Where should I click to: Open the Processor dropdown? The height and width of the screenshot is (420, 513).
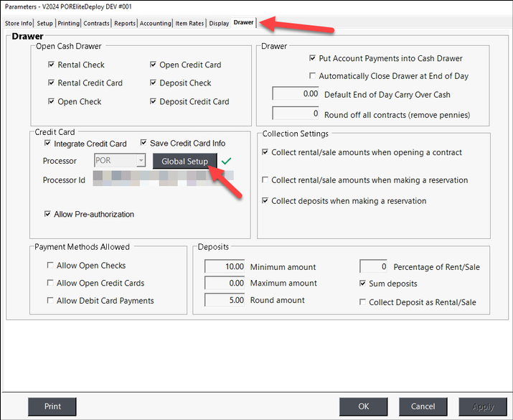141,162
